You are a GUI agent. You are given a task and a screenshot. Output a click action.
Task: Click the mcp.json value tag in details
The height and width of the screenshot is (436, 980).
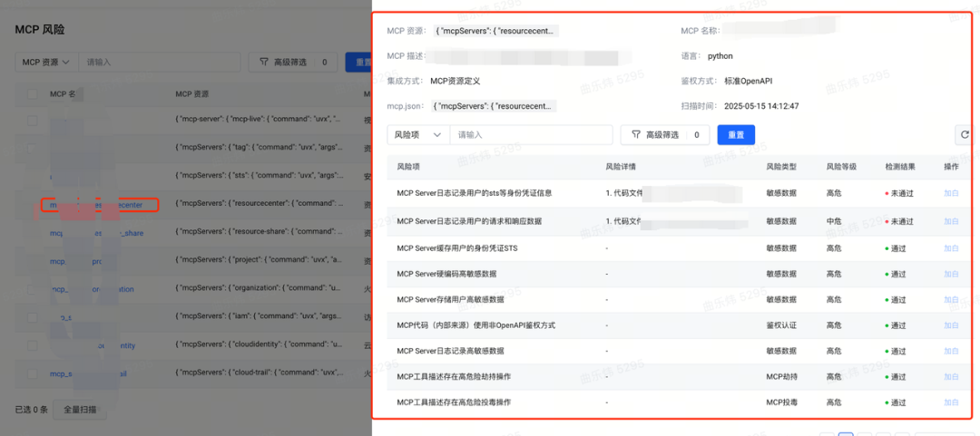point(495,106)
